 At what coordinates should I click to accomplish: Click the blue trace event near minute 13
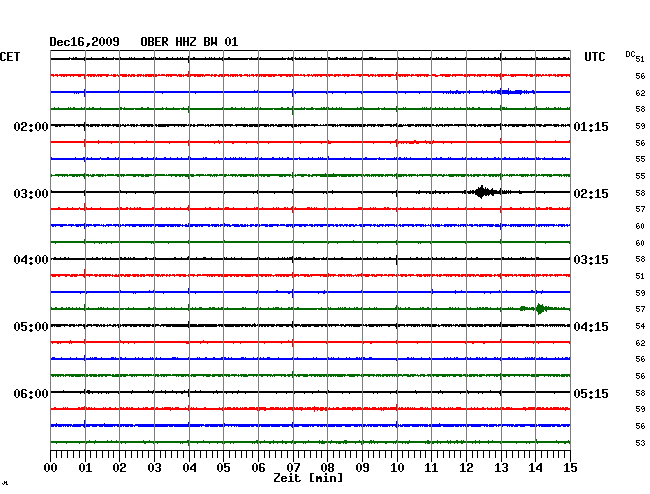coord(512,92)
